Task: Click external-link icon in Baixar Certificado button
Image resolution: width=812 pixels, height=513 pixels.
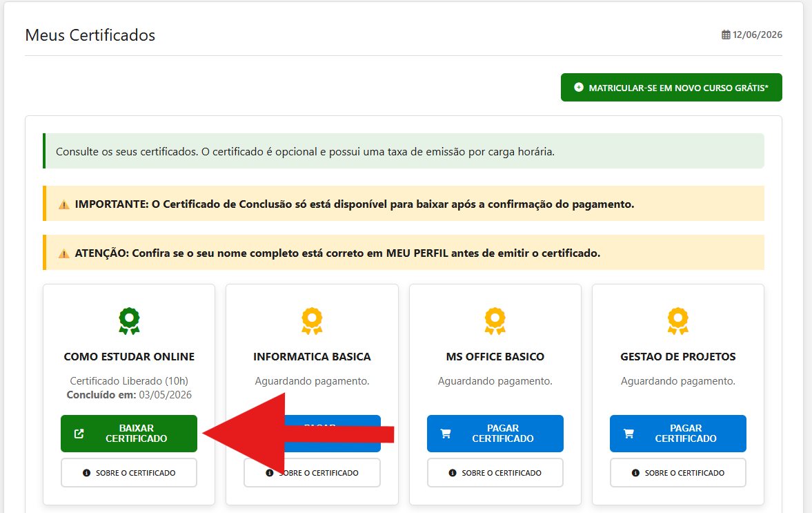Action: [79, 434]
